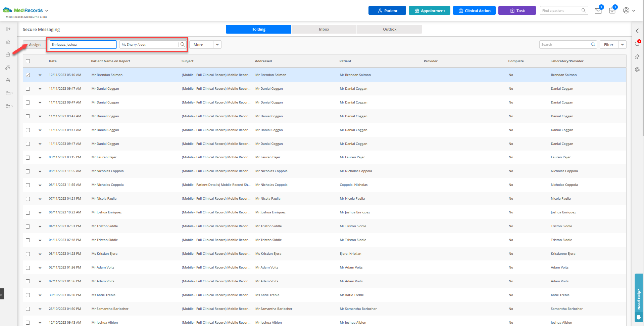This screenshot has width=644, height=326.
Task: Open the MediRecords clinic dropdown chevron
Action: (47, 11)
